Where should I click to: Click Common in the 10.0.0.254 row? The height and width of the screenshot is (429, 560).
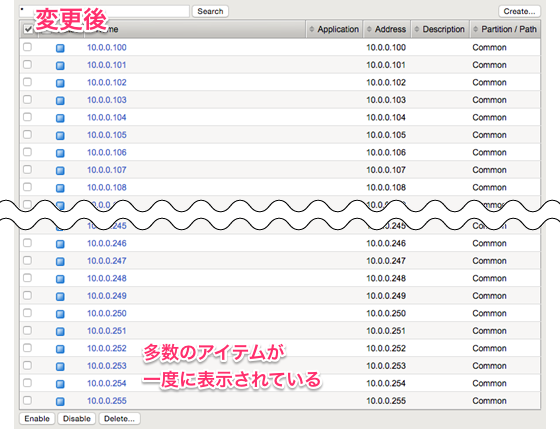click(489, 383)
